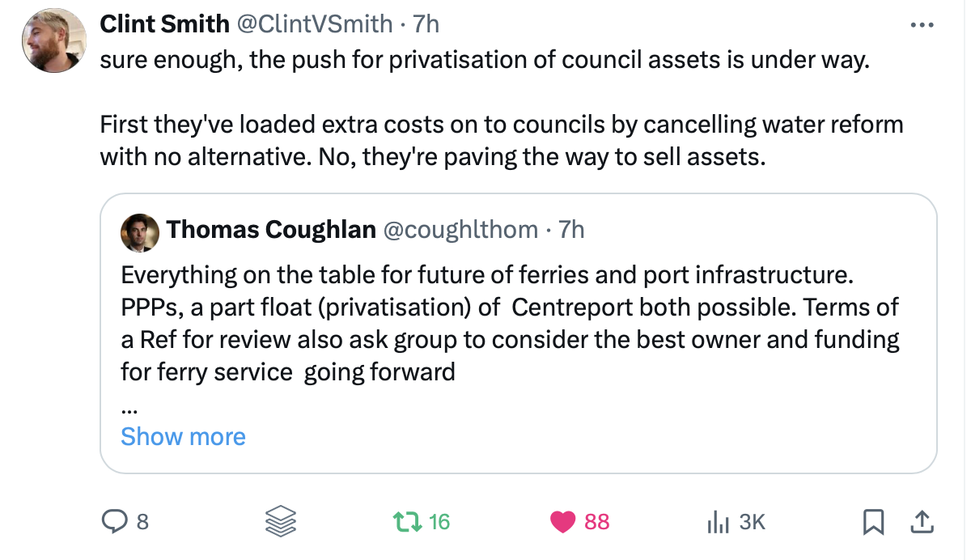This screenshot has width=971, height=560.
Task: Open the quoted tweet body text
Action: click(510, 324)
